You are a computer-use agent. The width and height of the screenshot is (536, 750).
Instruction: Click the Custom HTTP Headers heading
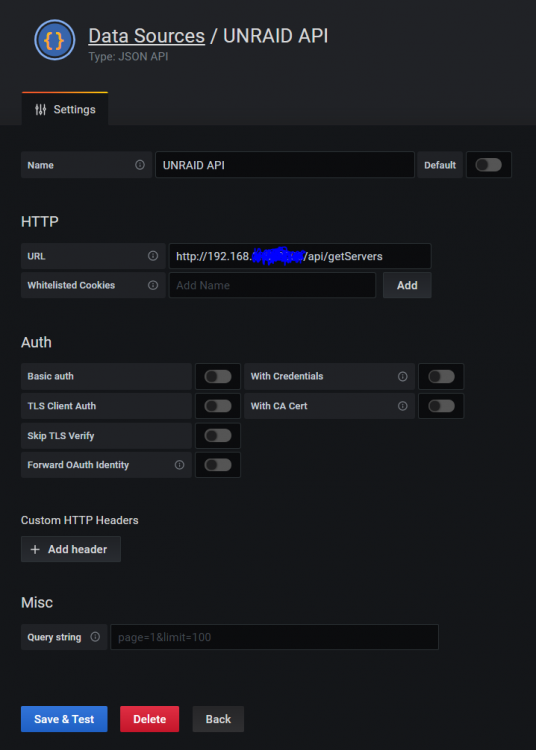80,520
